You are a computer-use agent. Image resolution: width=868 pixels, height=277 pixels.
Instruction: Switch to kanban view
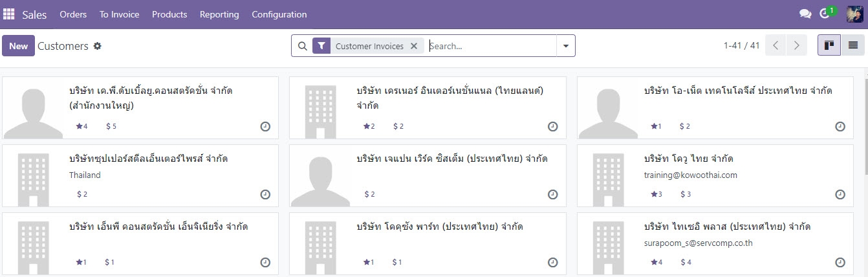tap(829, 45)
